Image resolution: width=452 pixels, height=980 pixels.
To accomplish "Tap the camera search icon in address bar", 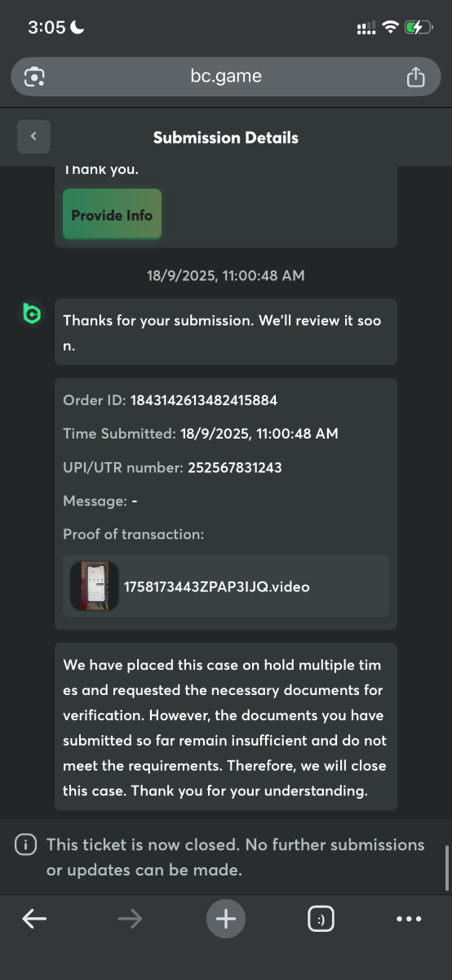I will 34,77.
